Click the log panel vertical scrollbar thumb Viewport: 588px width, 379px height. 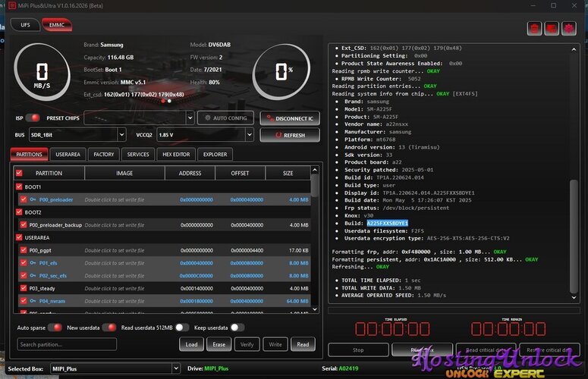(574, 236)
